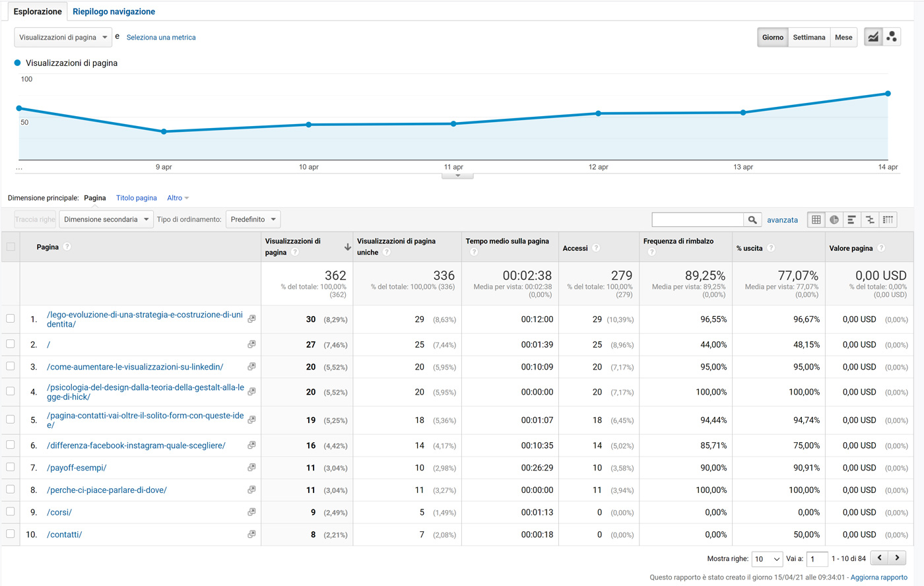Image resolution: width=924 pixels, height=586 pixels.
Task: Focus the table search input field
Action: point(698,220)
